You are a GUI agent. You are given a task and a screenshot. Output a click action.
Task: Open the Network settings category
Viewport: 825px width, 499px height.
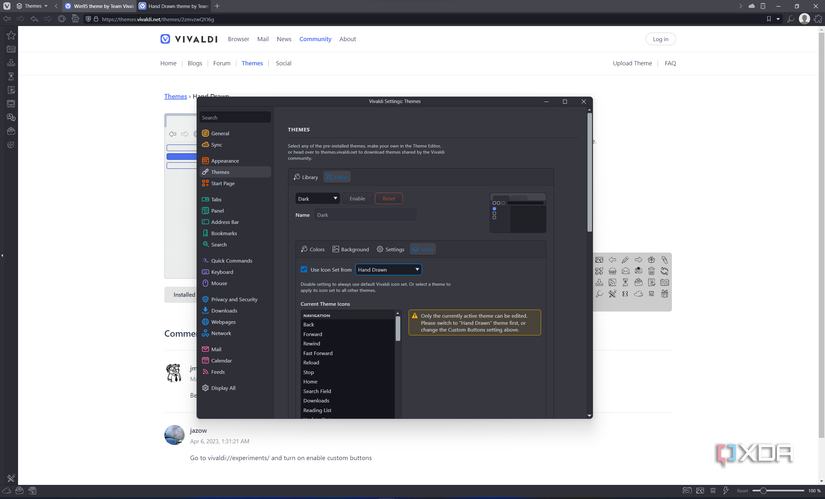tap(235, 333)
